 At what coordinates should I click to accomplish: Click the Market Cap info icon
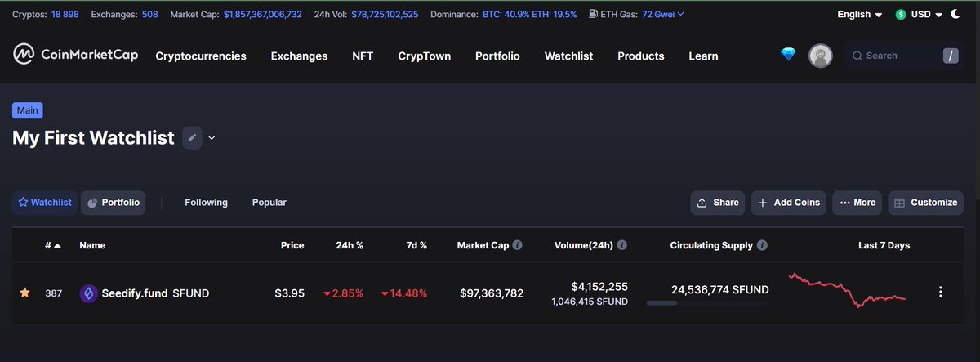point(518,245)
